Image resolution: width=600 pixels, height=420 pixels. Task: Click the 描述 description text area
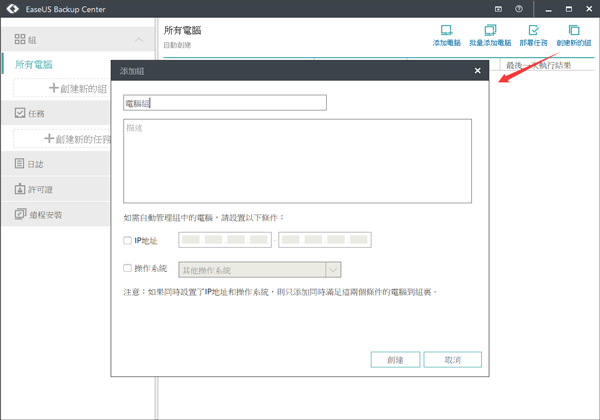[x=297, y=161]
